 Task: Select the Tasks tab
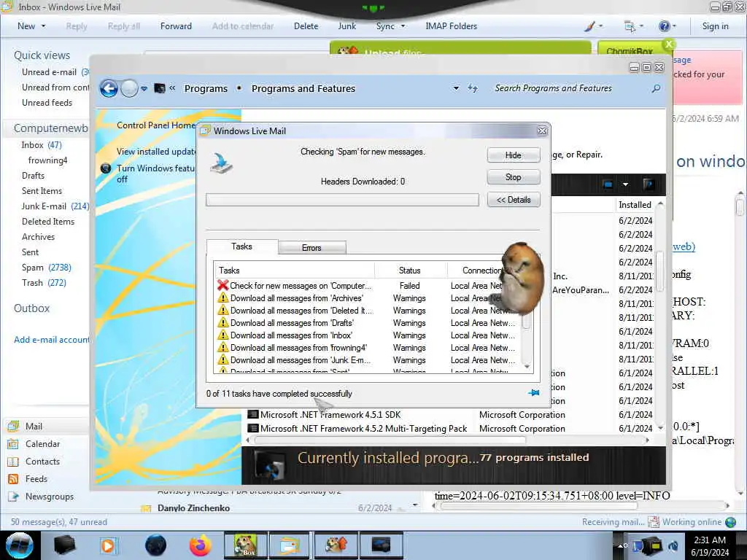coord(241,246)
